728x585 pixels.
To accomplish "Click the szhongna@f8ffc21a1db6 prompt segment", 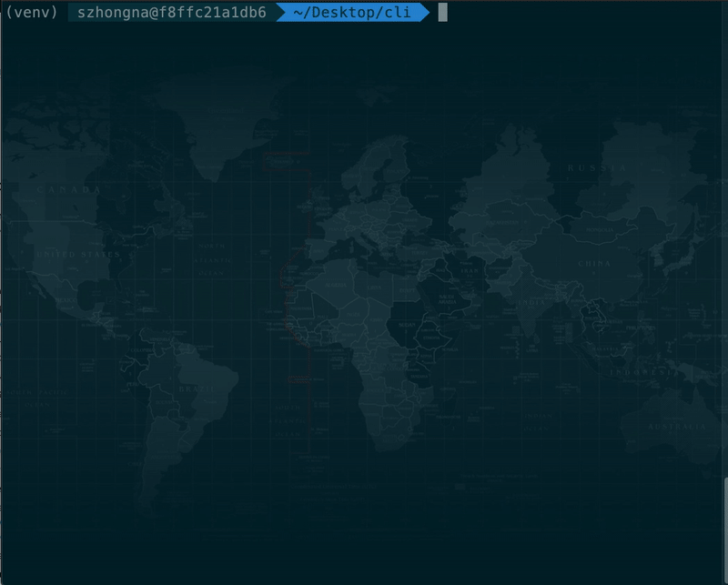I will coord(172,12).
